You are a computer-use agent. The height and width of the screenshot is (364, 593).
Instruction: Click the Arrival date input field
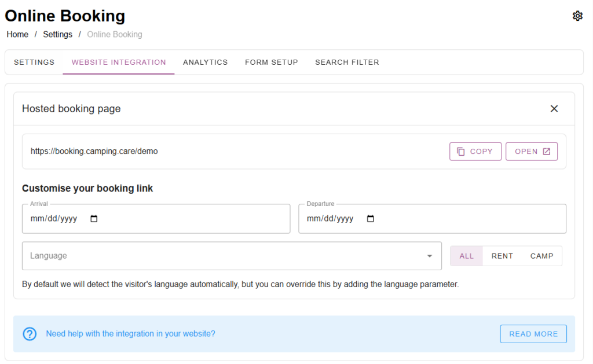55,219
